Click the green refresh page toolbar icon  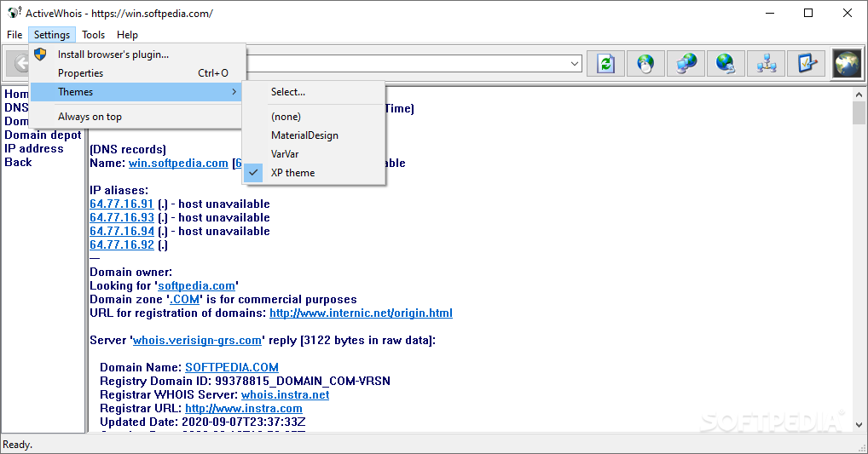pos(605,64)
